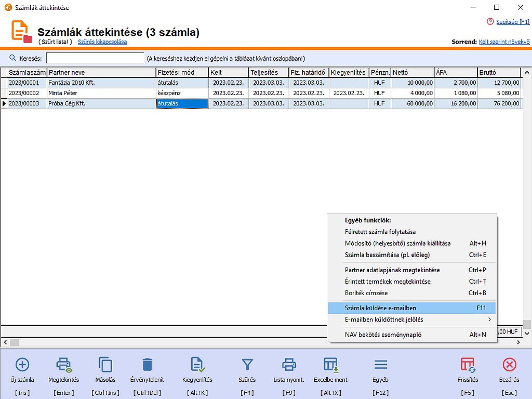Click the Érvénytelenít trash icon
The image size is (532, 399).
[x=148, y=364]
